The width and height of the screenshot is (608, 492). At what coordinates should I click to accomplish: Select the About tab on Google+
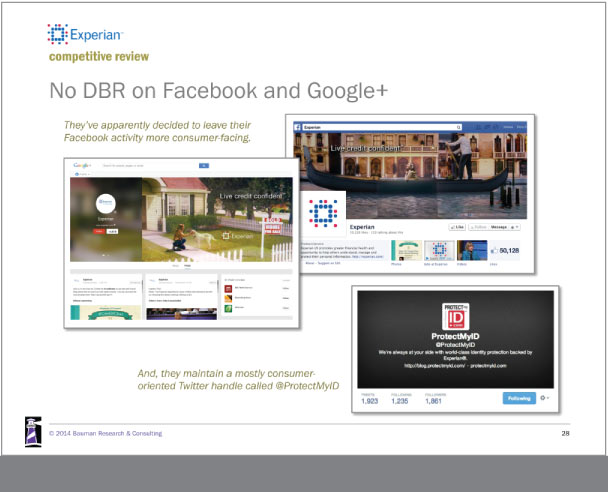[x=176, y=266]
